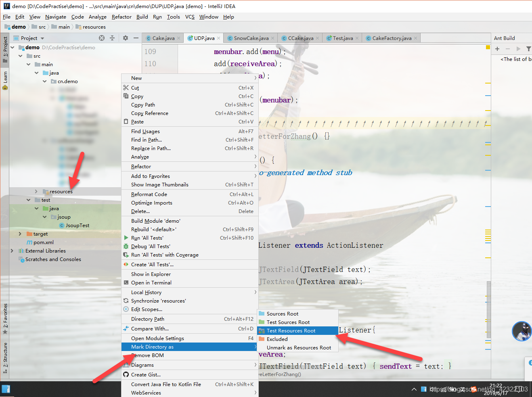Click the Open in Terminal icon
This screenshot has width=532, height=397.
tap(126, 282)
